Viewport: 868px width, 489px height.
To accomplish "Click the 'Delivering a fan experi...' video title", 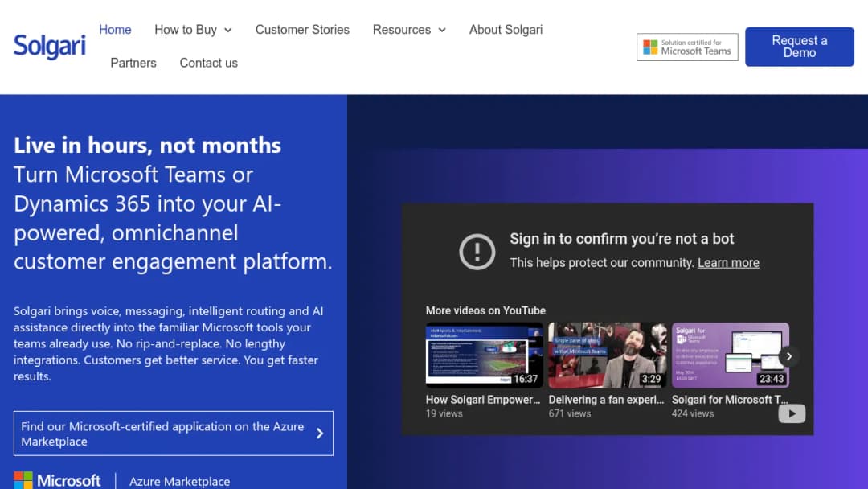I will 606,400.
